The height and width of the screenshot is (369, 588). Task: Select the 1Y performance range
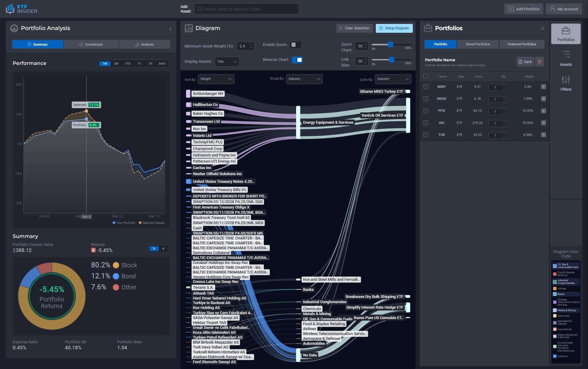[x=139, y=64]
